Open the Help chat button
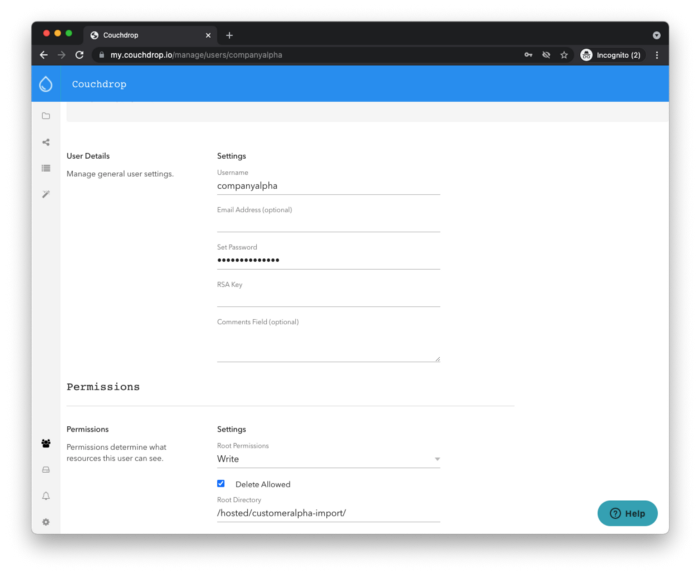Screen dimensions: 700x575 [627, 513]
